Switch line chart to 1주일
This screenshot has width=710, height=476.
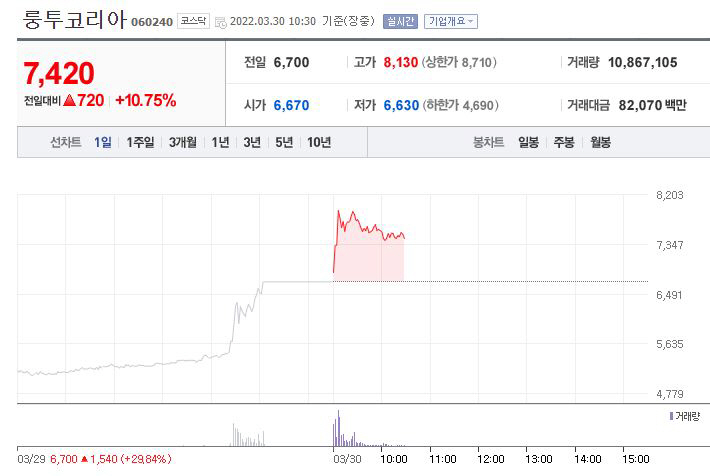pos(140,142)
